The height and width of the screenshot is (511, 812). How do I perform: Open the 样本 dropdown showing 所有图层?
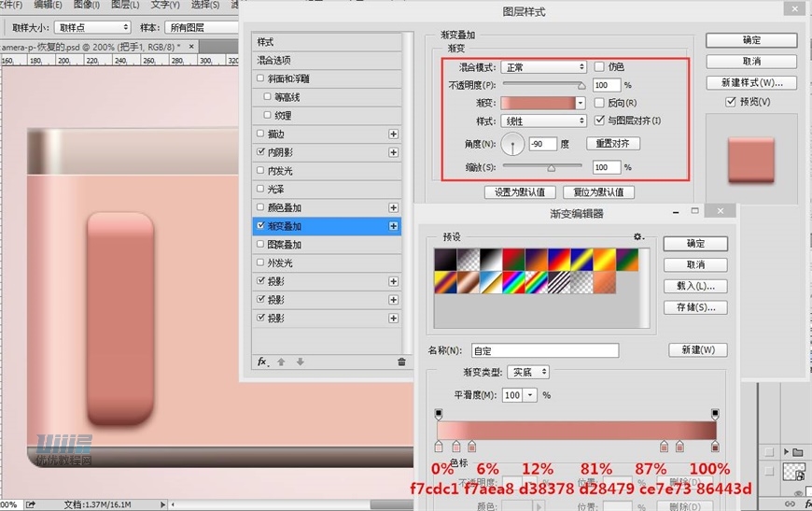pos(202,27)
